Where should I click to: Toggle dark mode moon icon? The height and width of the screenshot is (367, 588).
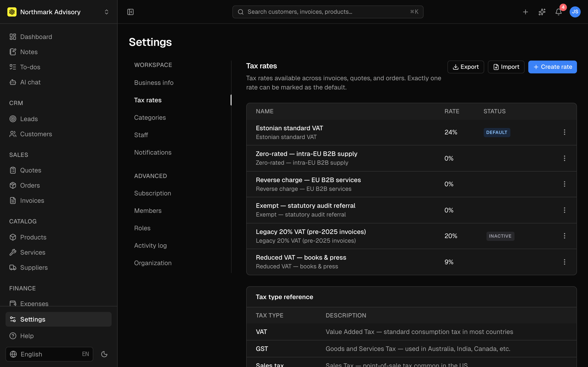(x=104, y=354)
